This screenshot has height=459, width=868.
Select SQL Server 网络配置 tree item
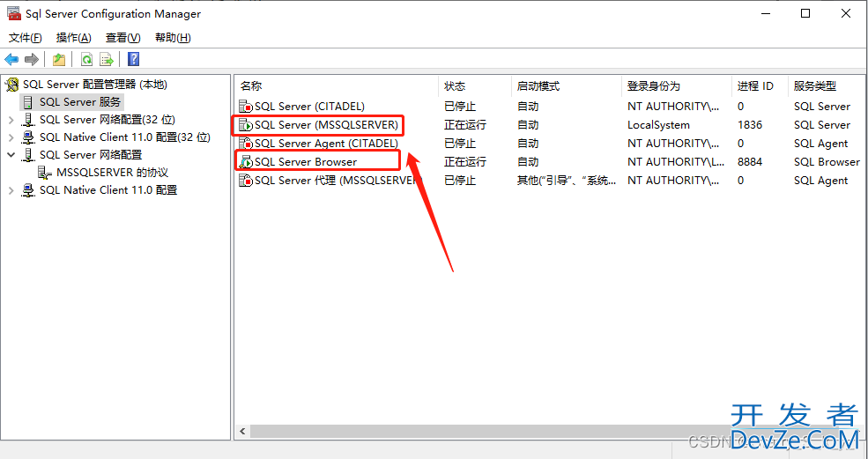point(91,155)
